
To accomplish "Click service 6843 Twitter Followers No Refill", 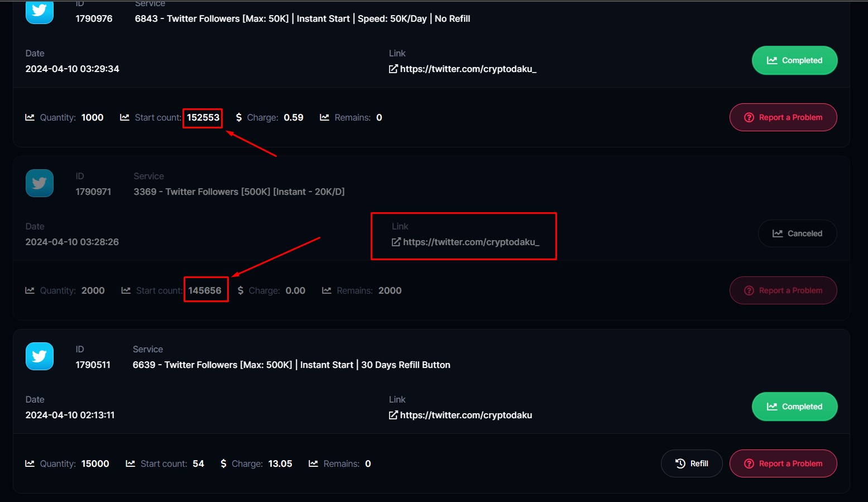I will pos(303,18).
